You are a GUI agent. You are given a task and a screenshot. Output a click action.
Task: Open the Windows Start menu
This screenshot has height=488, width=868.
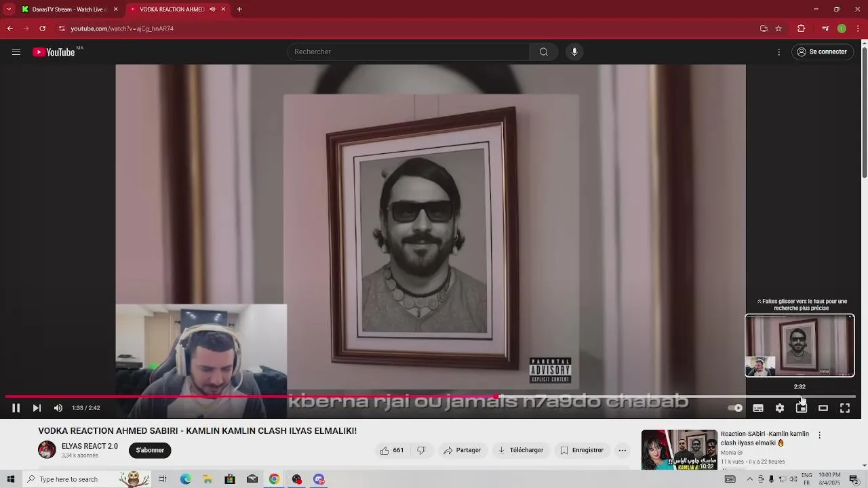click(10, 479)
